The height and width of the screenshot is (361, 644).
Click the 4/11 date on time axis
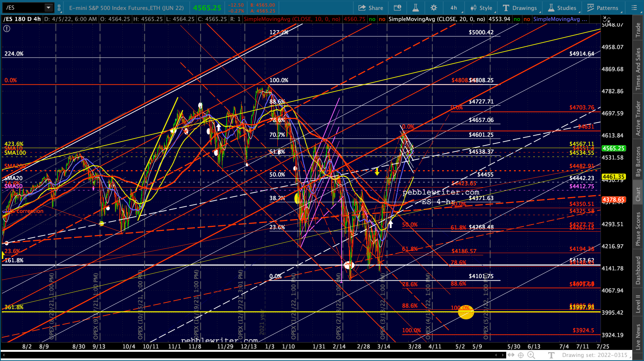click(435, 347)
